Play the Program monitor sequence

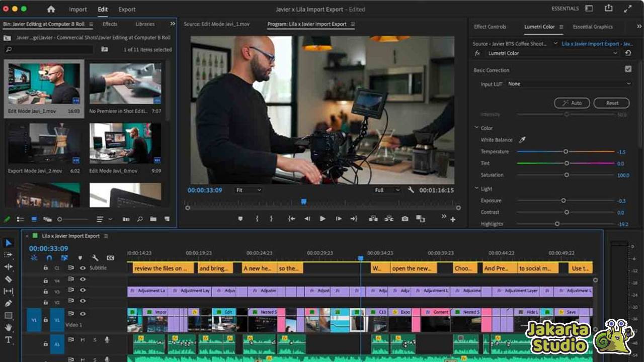click(323, 219)
